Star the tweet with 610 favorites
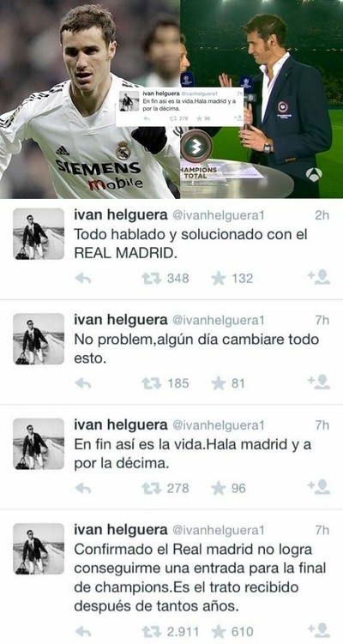The image size is (343, 644). point(219,631)
